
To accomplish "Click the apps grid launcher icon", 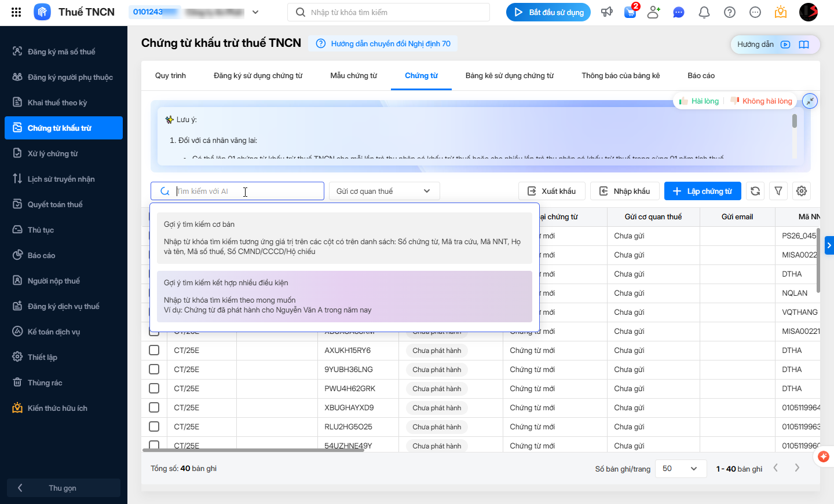I will tap(16, 12).
